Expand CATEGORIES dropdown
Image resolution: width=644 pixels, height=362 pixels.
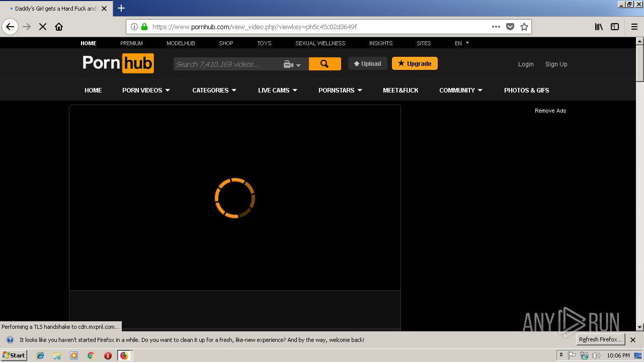click(214, 90)
